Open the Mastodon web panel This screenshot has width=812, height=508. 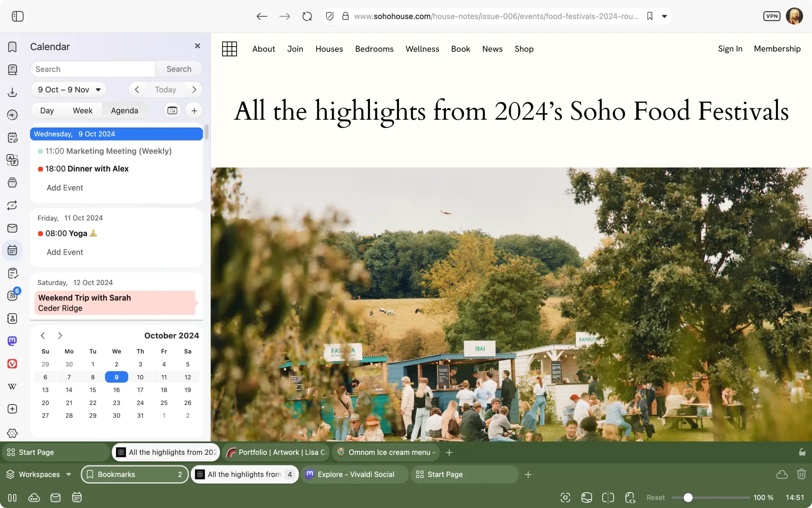12,341
